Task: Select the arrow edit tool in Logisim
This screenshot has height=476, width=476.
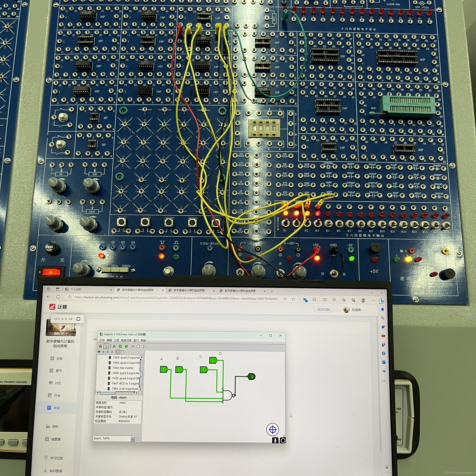Action: tap(106, 346)
